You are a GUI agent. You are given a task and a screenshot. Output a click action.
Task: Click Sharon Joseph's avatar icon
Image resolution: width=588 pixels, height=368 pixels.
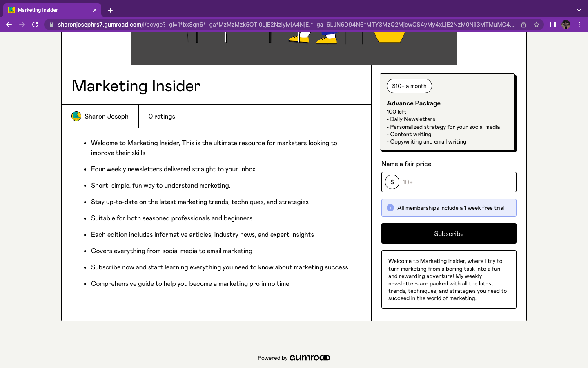click(x=76, y=116)
